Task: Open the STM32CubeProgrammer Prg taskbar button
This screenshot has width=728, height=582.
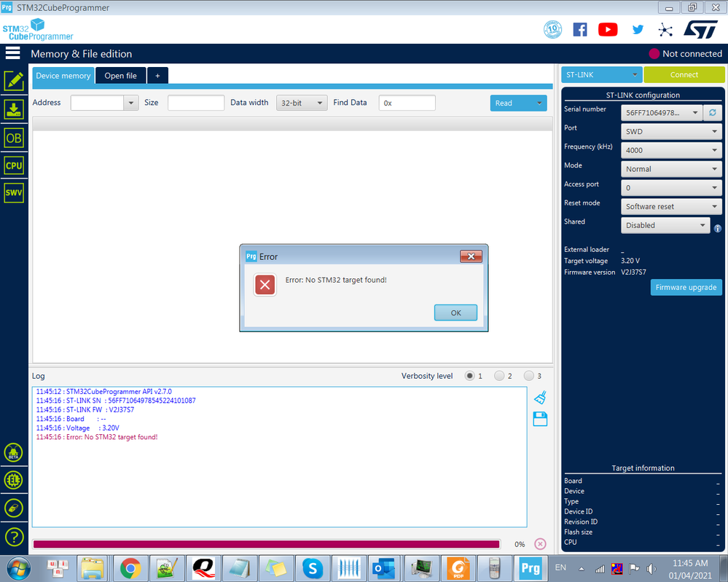Action: [x=531, y=568]
